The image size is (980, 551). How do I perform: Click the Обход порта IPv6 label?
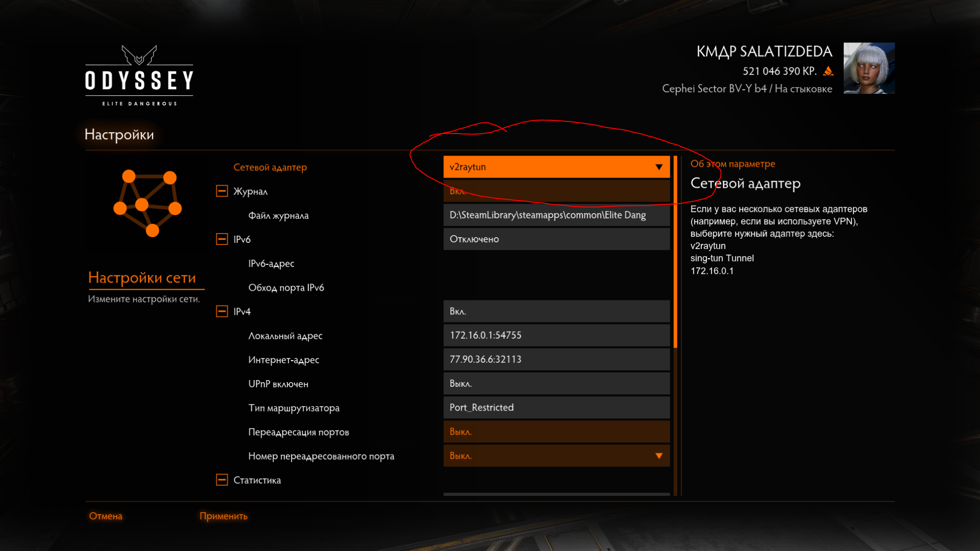coord(286,287)
